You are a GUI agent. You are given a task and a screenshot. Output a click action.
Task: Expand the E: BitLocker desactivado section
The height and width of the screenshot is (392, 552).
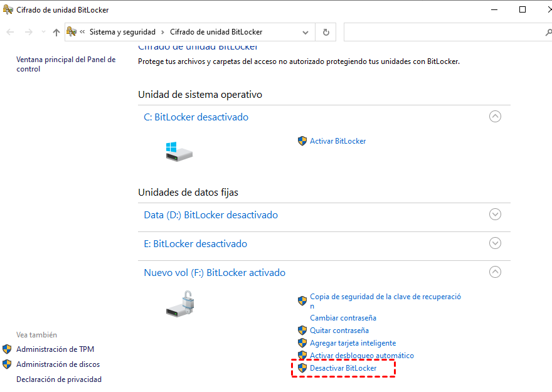coord(495,243)
